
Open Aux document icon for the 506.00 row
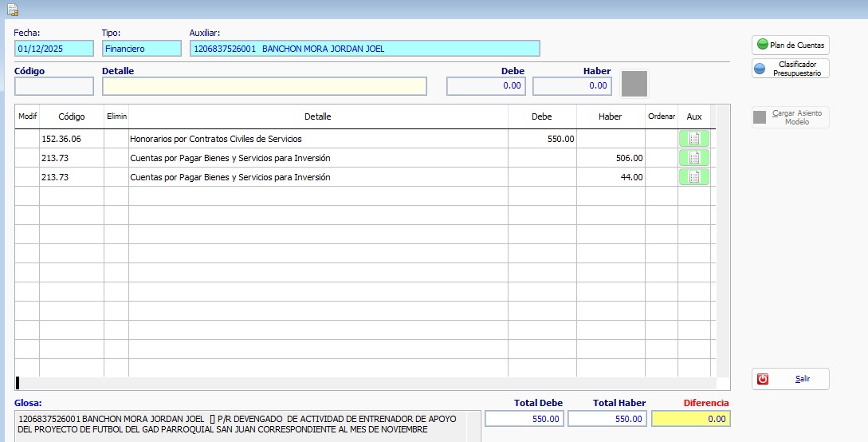click(x=694, y=158)
